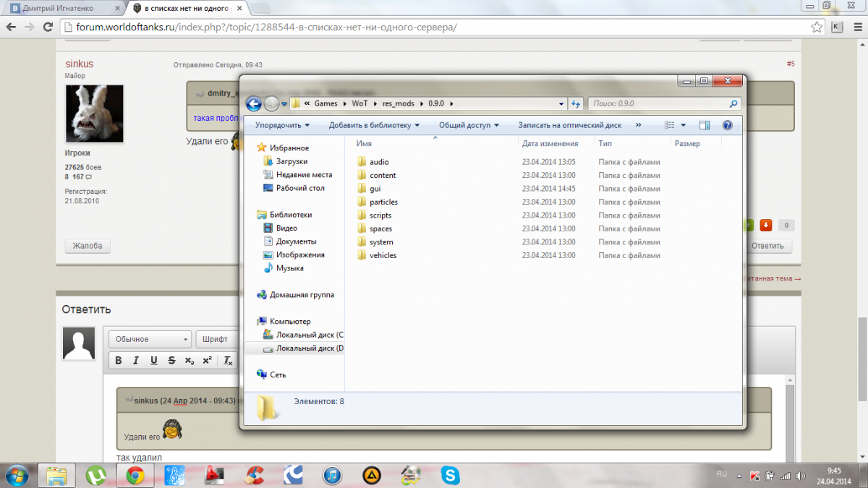Downvote post with red arrow button
Screen dimensions: 868x488
(x=766, y=226)
